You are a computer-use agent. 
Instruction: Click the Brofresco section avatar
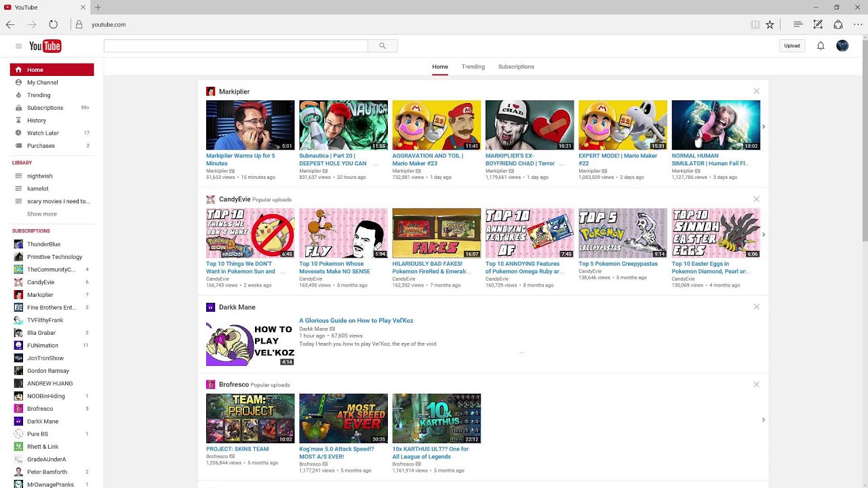coord(211,384)
